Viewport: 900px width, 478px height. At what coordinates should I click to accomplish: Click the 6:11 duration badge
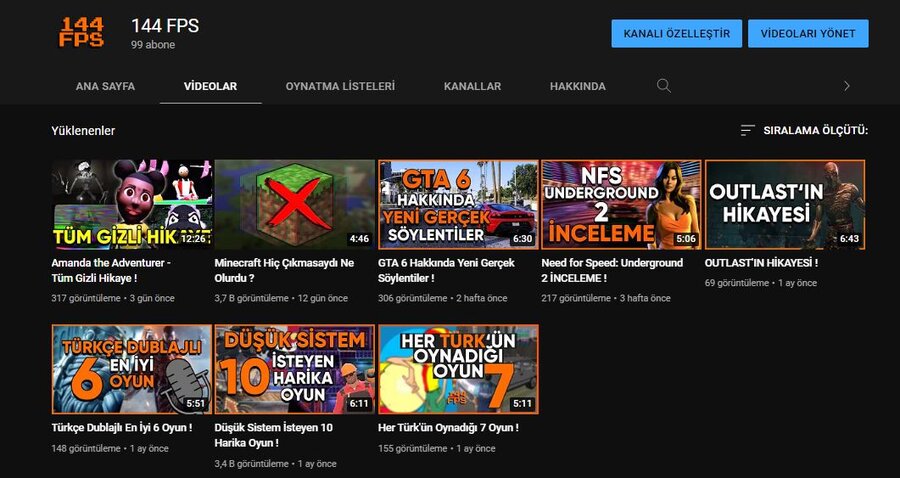pos(359,403)
